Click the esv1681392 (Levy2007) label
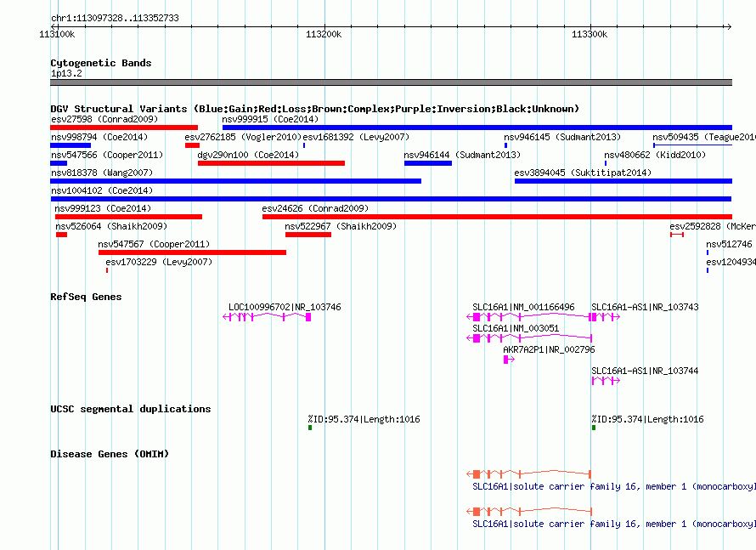The width and height of the screenshot is (756, 550). pyautogui.click(x=356, y=137)
